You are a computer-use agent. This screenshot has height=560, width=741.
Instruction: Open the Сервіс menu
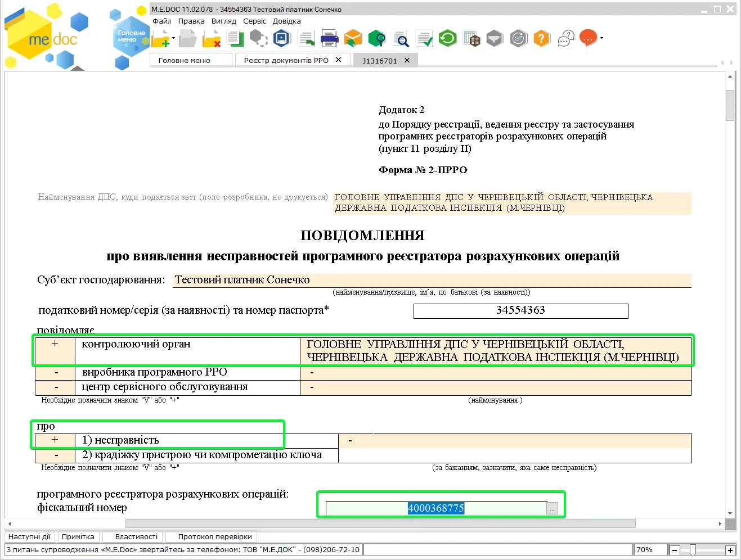255,21
